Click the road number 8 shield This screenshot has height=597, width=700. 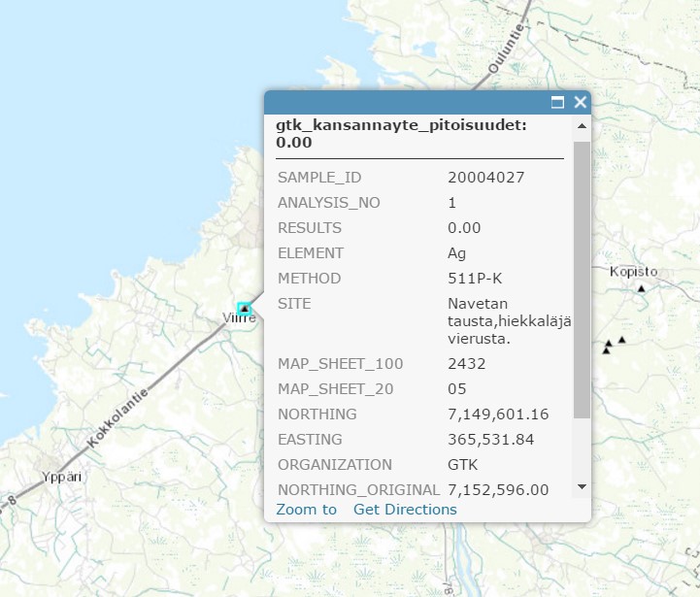(13, 502)
